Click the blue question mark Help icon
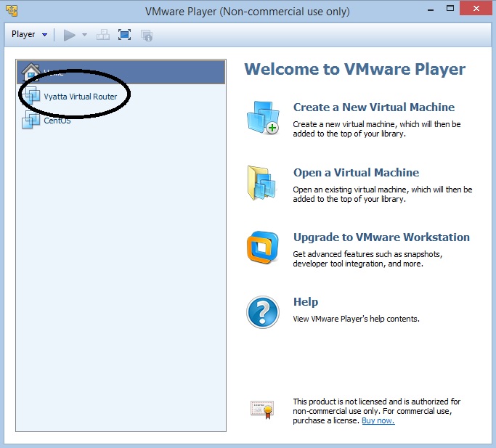Image resolution: width=496 pixels, height=448 pixels. (x=263, y=312)
